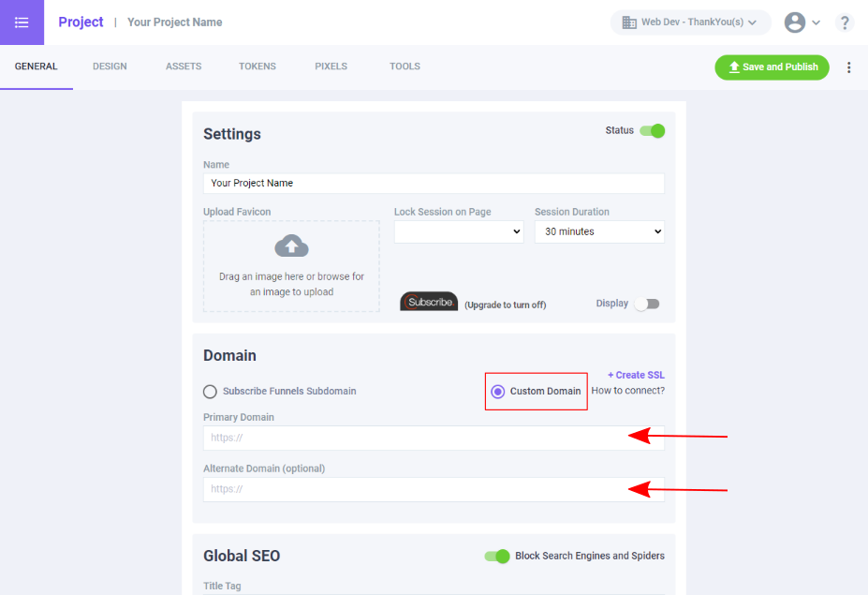Screen dimensions: 868x595
Task: Expand the Web Dev - ThankYou(s) workspace selector
Action: (691, 22)
